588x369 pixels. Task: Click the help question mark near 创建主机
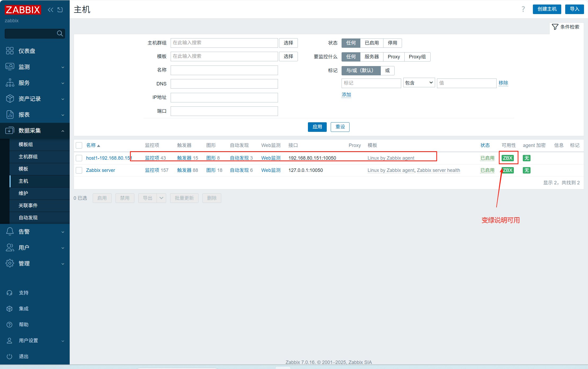click(x=523, y=9)
